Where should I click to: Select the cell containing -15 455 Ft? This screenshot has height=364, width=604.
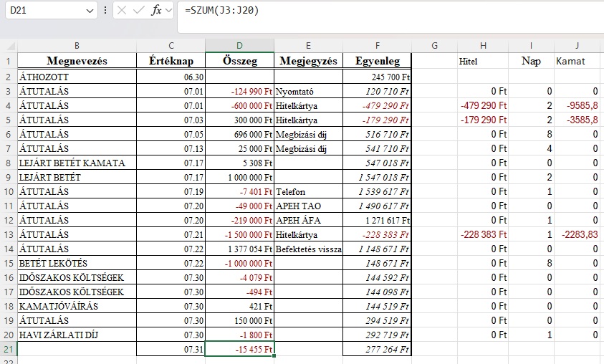point(239,349)
